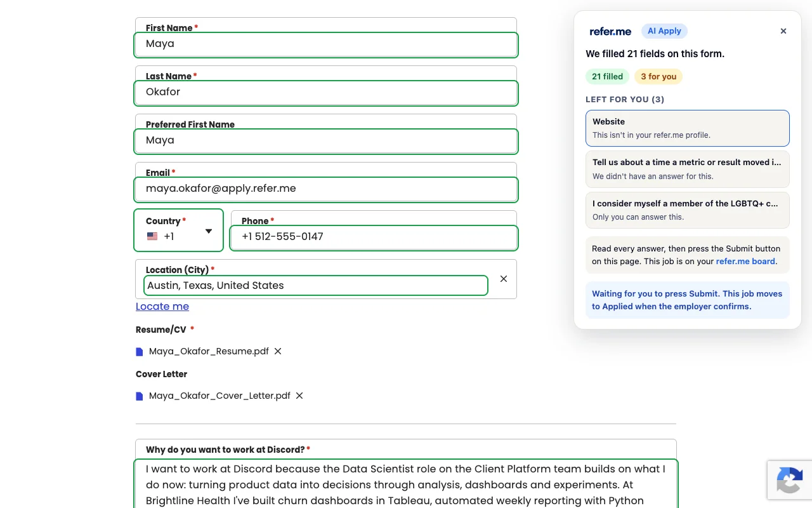Click the 'Cover Letter' label

pyautogui.click(x=161, y=374)
